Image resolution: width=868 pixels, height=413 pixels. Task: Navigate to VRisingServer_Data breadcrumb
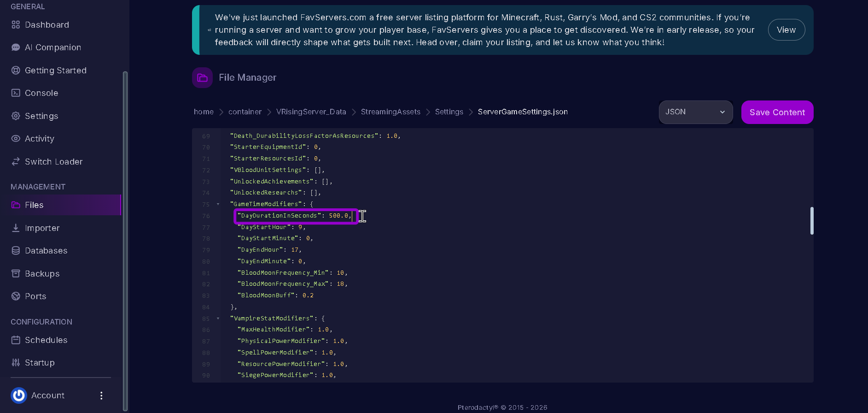click(x=311, y=112)
